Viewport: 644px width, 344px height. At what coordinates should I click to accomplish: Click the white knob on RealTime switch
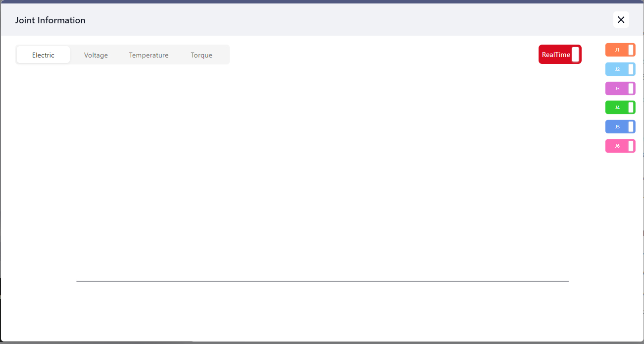(x=575, y=55)
